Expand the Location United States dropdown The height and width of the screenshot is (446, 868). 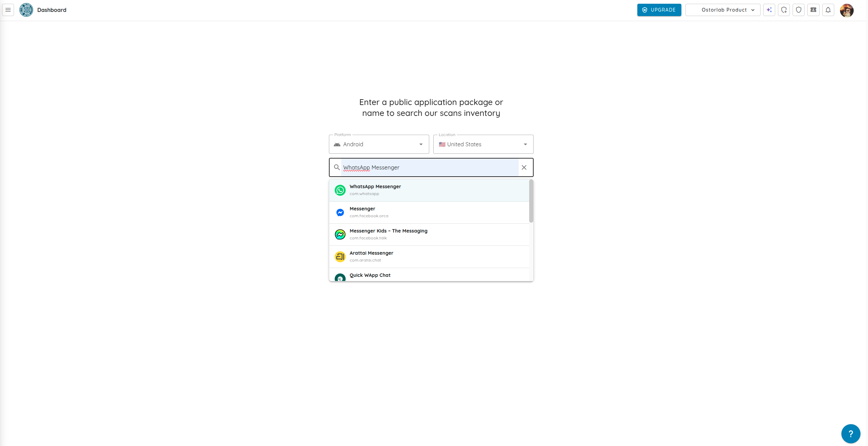483,144
